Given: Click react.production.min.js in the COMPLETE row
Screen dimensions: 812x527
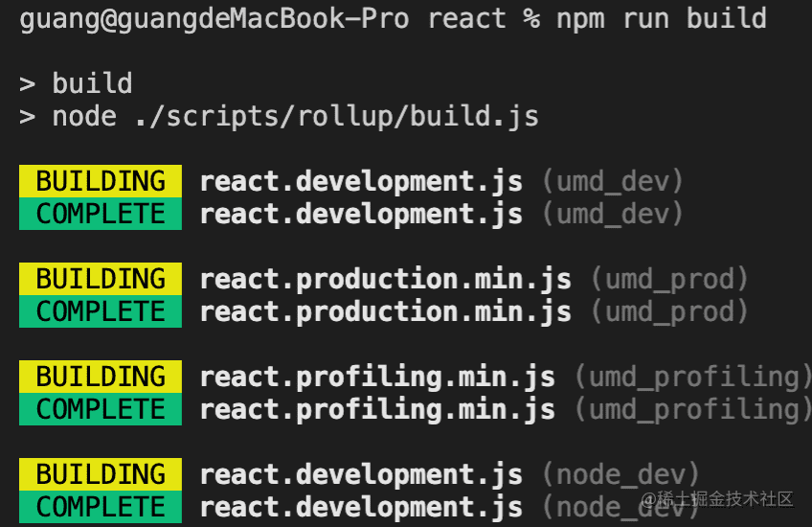Looking at the screenshot, I should pos(385,311).
